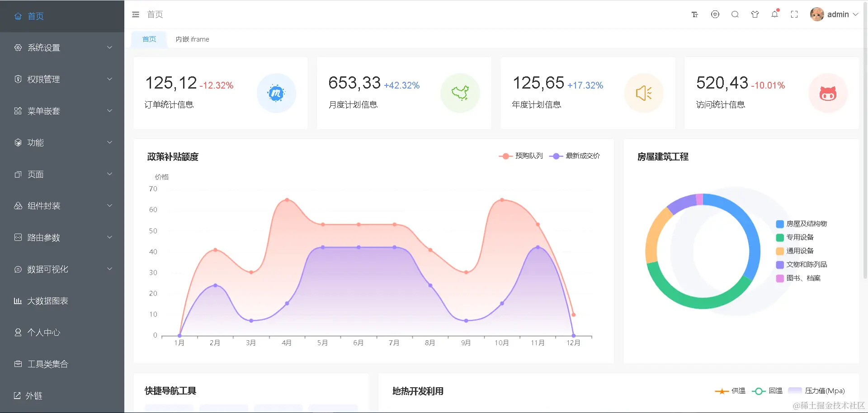Open 工具类集合 menu item
The height and width of the screenshot is (413, 868).
(62, 364)
